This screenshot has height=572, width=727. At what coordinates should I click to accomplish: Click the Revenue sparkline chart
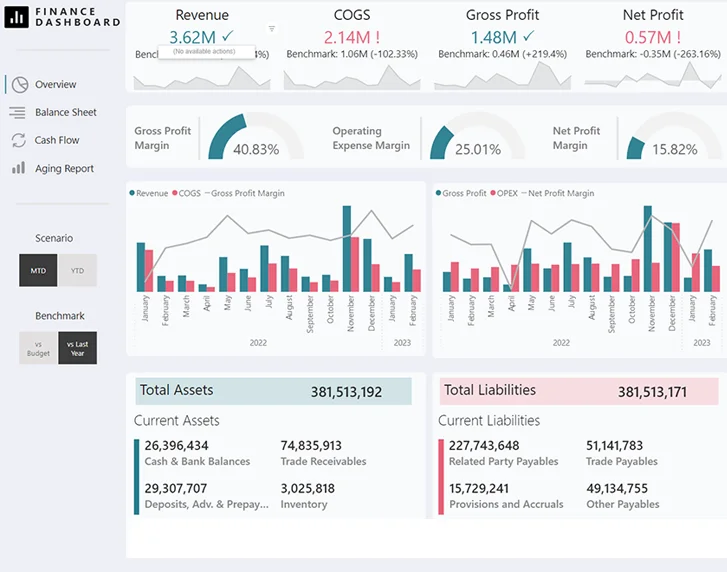(x=202, y=77)
